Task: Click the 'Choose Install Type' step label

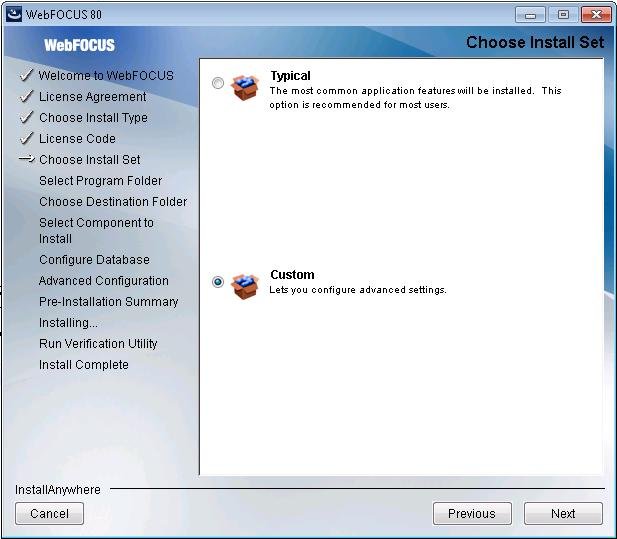Action: [x=93, y=118]
